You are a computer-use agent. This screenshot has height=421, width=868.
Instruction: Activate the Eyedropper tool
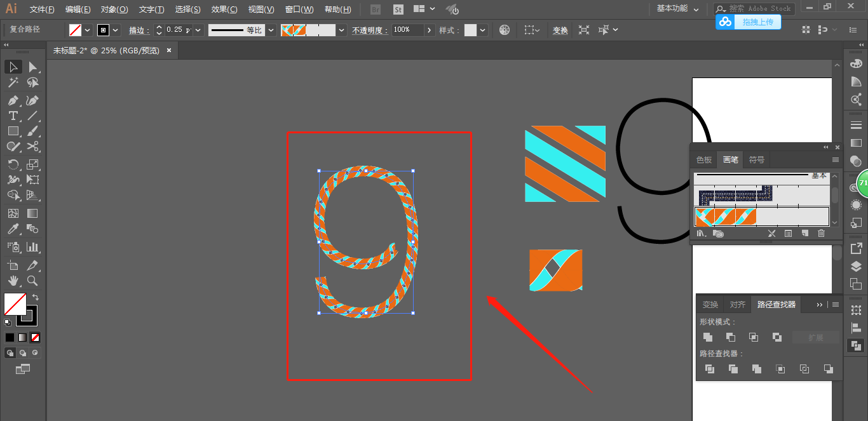(x=13, y=229)
